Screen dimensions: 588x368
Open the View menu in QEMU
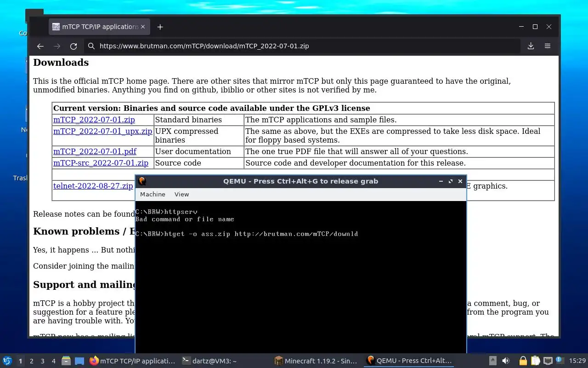[181, 194]
